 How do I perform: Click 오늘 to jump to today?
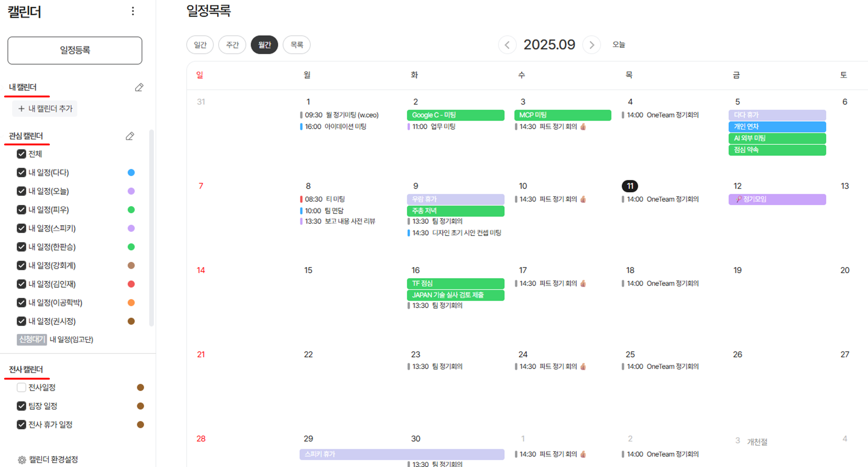619,45
